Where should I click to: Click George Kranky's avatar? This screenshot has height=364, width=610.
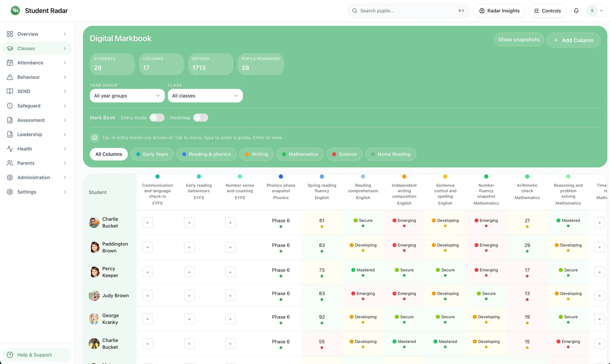tap(94, 319)
